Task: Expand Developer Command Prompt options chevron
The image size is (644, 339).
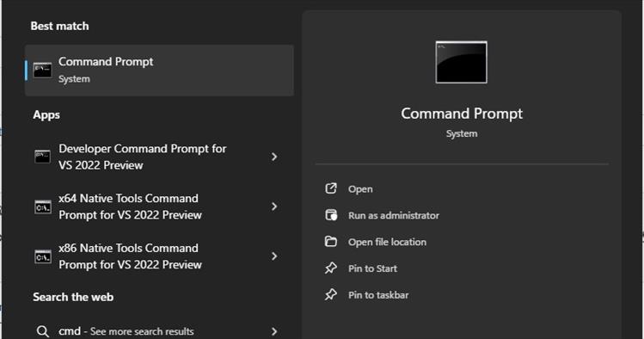Action: click(274, 157)
